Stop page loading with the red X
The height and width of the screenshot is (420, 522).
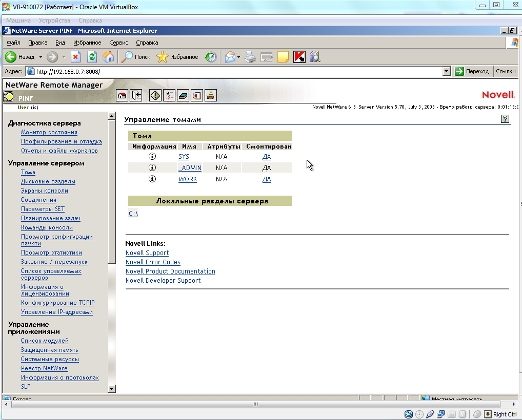(x=75, y=57)
